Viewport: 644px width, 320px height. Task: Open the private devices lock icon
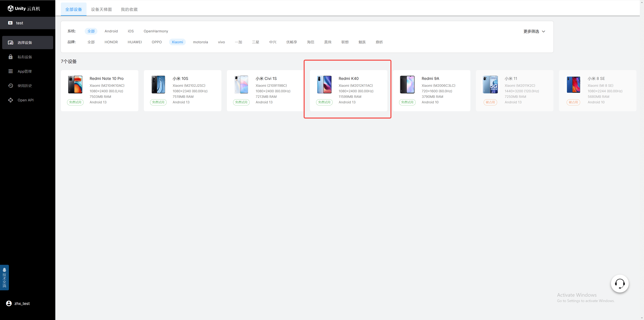[11, 57]
